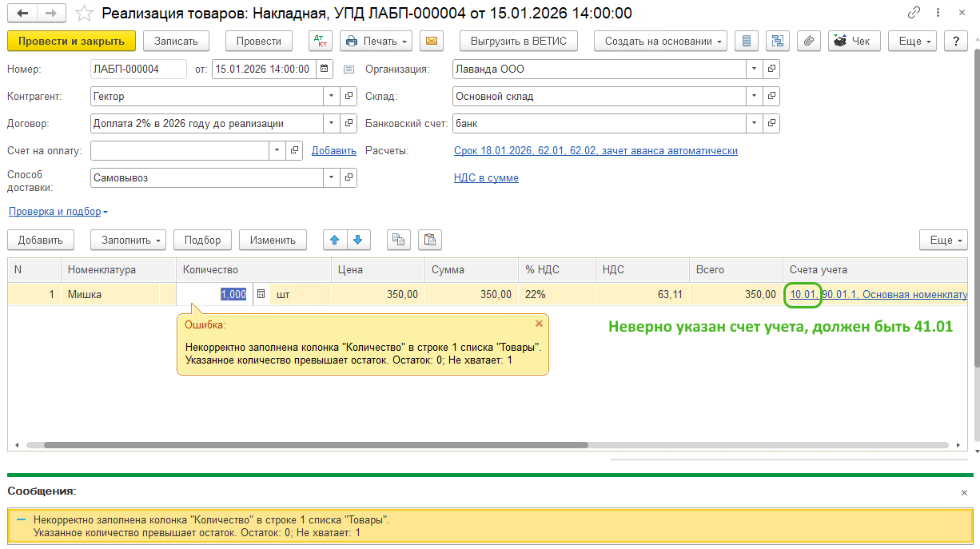Click the envelope email icon in toolbar
Viewport: 980px width, 549px height.
point(432,41)
